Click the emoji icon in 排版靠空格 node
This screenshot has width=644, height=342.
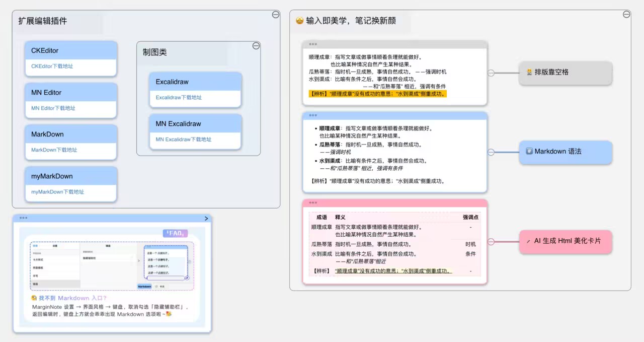(x=529, y=73)
